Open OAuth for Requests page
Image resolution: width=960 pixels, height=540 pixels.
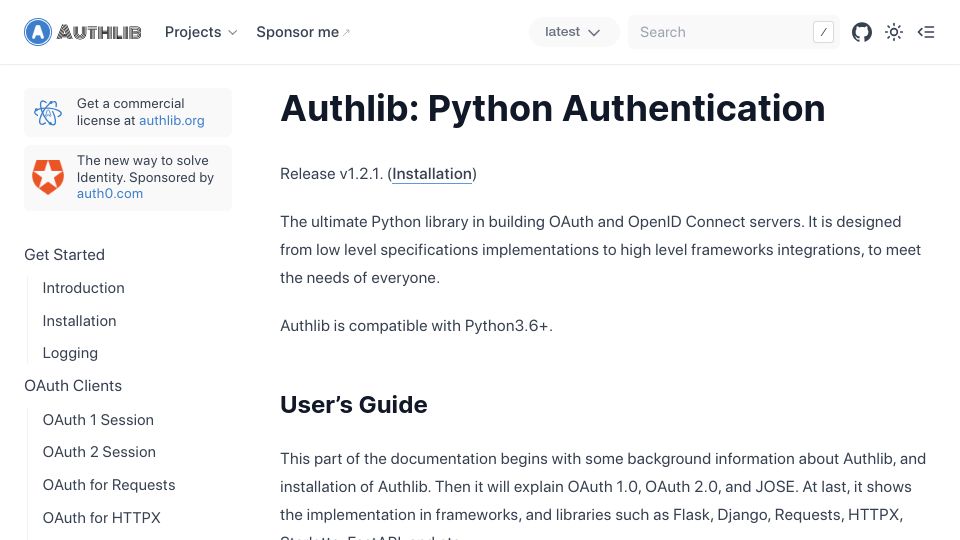coord(109,485)
